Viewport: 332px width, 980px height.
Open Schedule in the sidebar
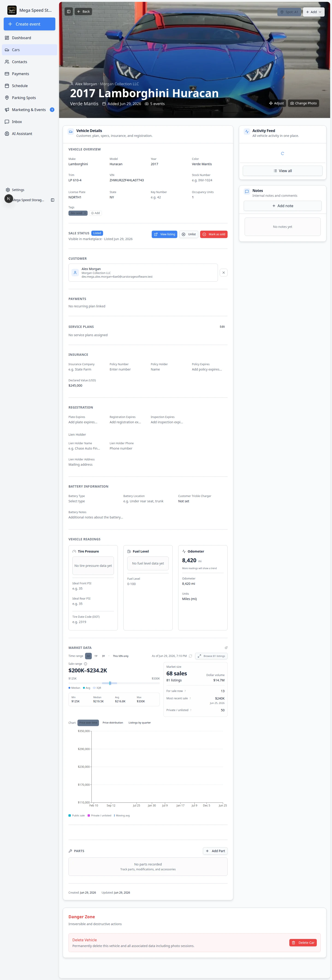(x=29, y=85)
